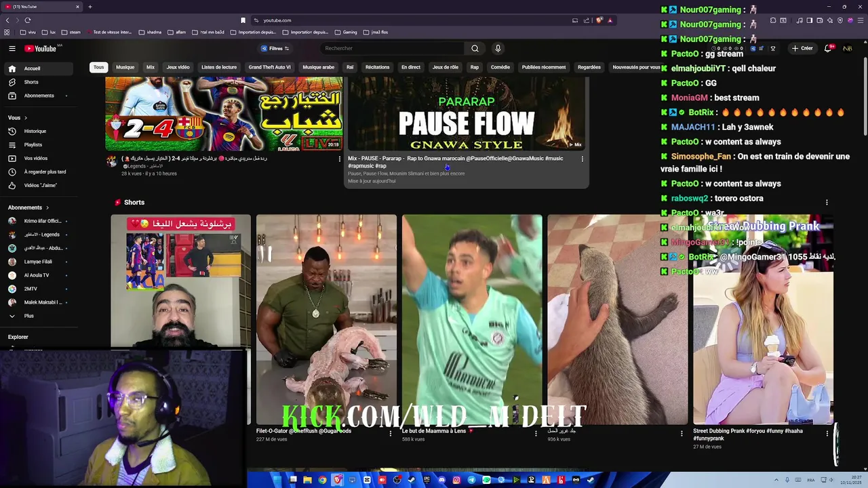Viewport: 868px width, 488px height.
Task: Select the Musique arabe chip
Action: (319, 67)
